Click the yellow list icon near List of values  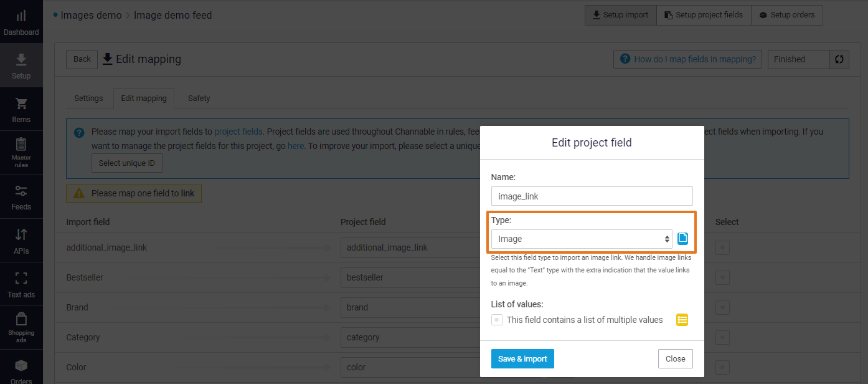pyautogui.click(x=682, y=319)
